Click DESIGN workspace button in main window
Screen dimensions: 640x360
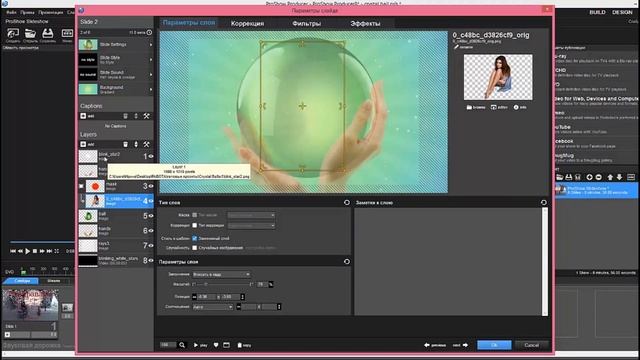[622, 12]
